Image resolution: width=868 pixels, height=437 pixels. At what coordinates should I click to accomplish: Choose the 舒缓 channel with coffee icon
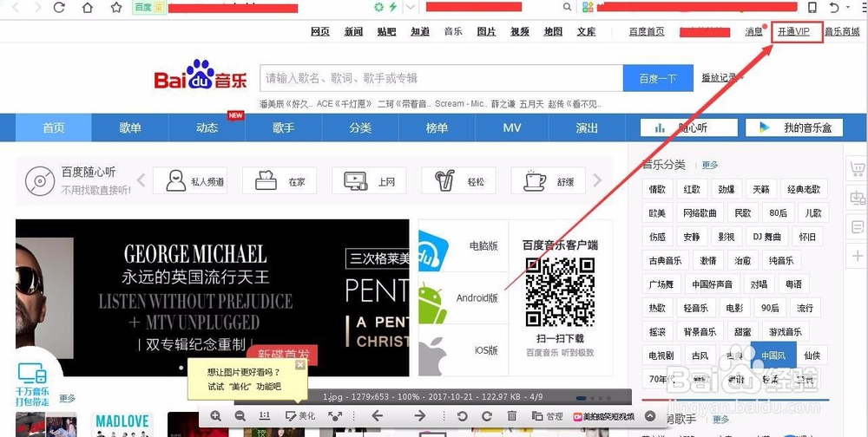point(548,181)
